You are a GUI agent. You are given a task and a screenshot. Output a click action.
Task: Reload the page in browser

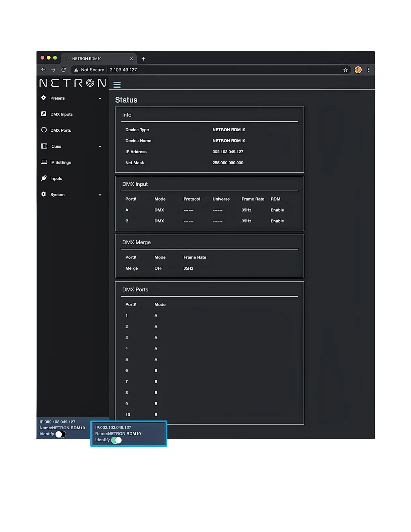[63, 70]
